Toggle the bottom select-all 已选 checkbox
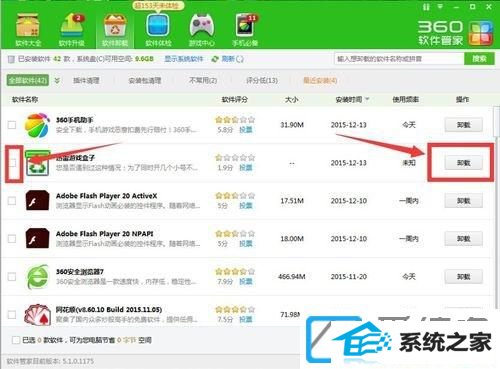This screenshot has width=500, height=369. point(15,340)
